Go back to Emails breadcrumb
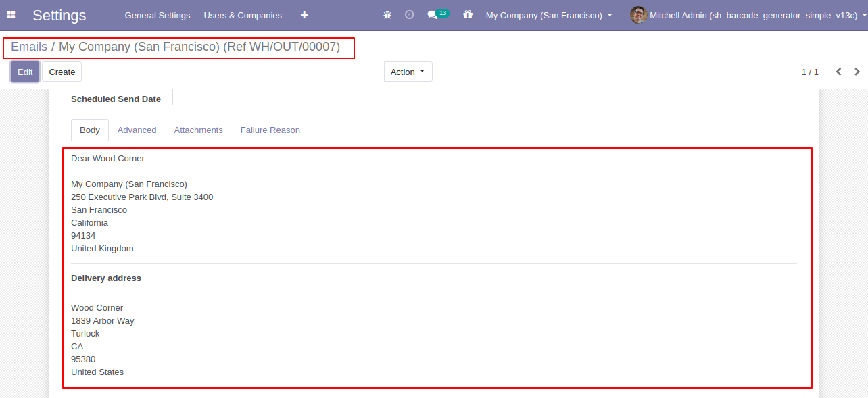This screenshot has height=398, width=868. (x=29, y=47)
